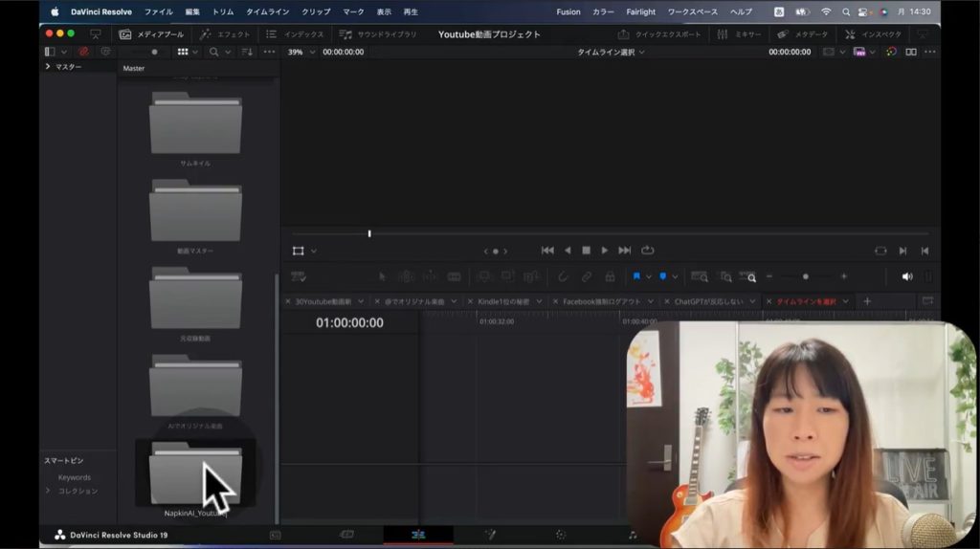Open the timeline selection dropdown
This screenshot has width=980, height=549.
(x=611, y=52)
